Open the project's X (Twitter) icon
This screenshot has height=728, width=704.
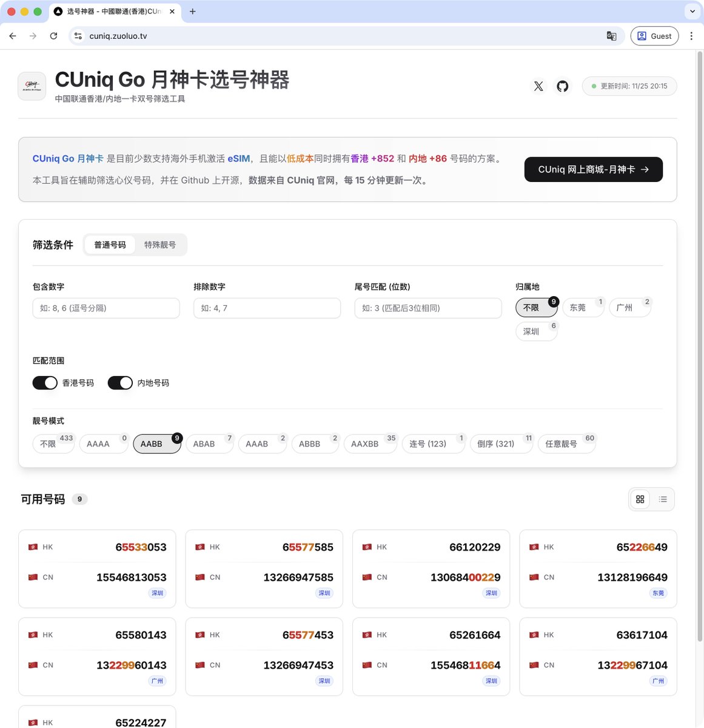coord(538,86)
